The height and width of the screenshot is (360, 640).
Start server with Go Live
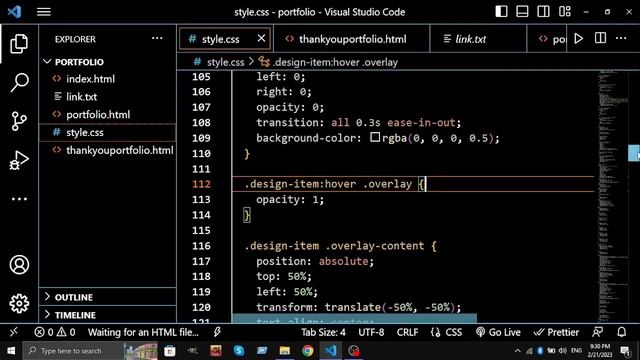(498, 332)
